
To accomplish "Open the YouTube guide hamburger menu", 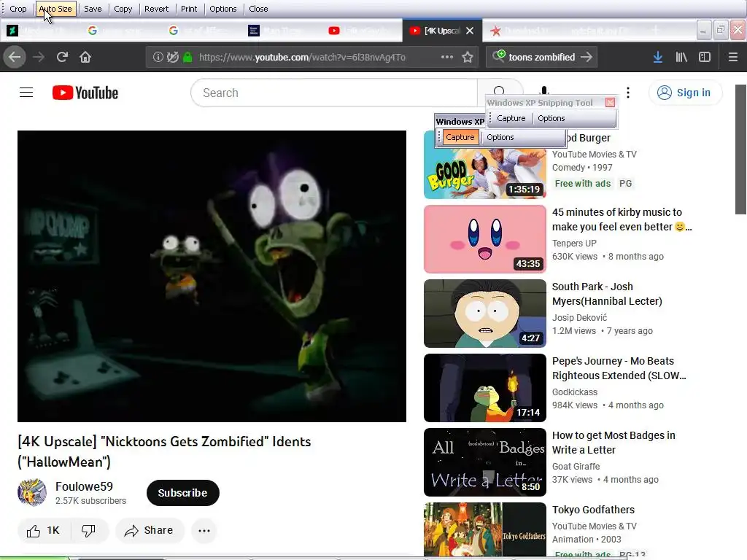I will point(26,93).
